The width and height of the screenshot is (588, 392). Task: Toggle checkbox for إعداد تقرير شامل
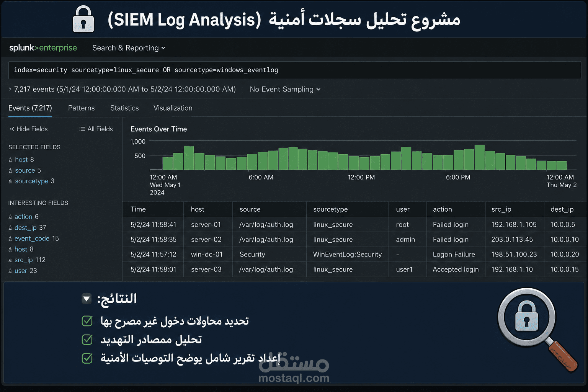tap(87, 358)
